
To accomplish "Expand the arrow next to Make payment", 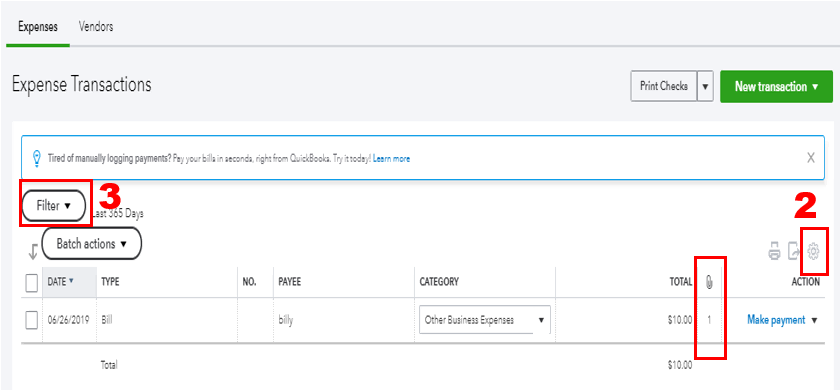I will pyautogui.click(x=814, y=320).
